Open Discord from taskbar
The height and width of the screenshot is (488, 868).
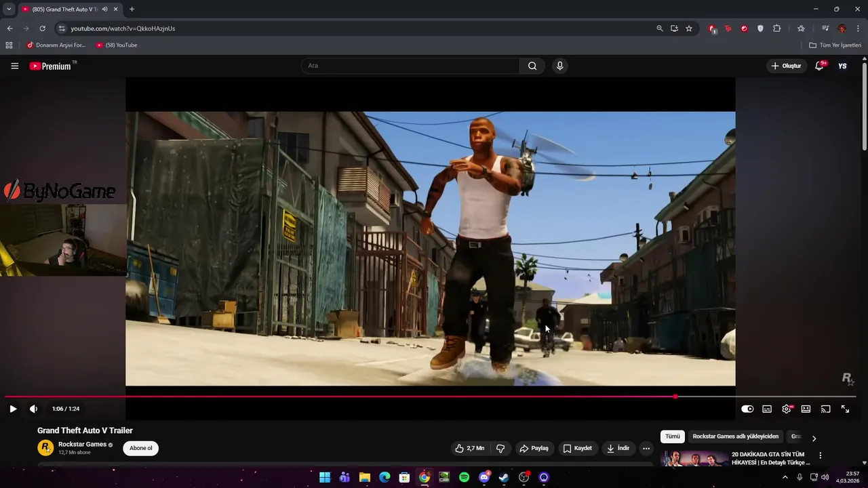484,477
